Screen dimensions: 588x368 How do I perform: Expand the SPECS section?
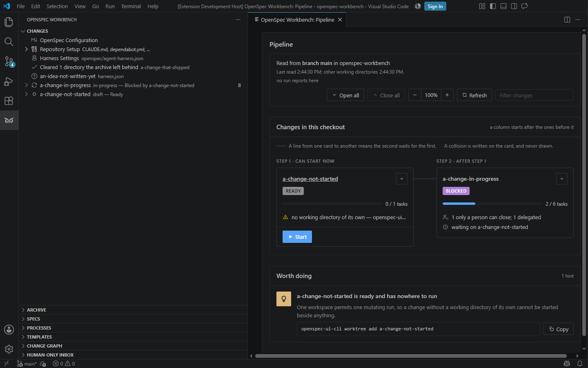coord(133,319)
